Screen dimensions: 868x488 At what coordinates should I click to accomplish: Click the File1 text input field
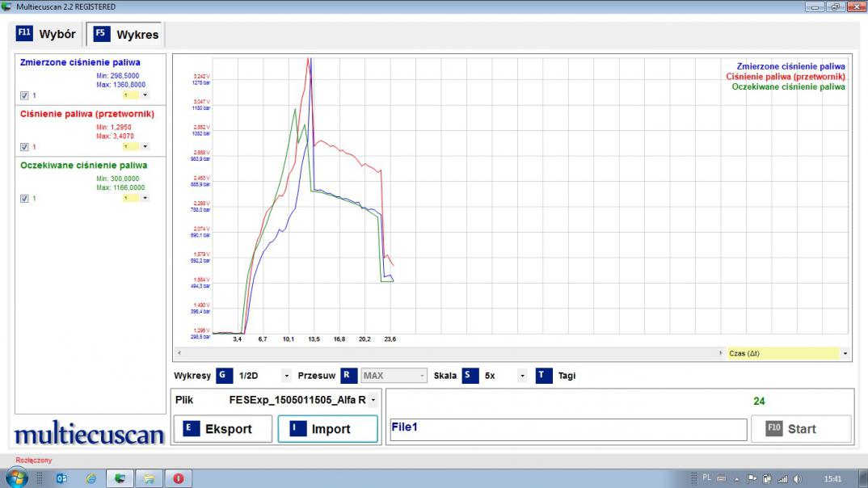click(x=567, y=429)
